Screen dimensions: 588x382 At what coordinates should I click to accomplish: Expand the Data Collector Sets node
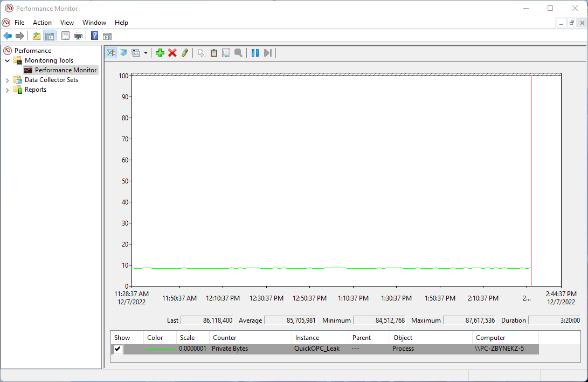pos(7,80)
